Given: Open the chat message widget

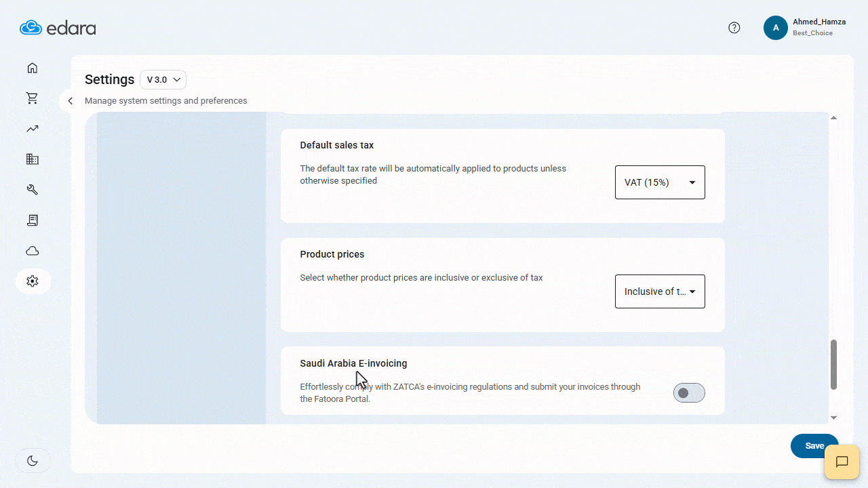Looking at the screenshot, I should [842, 462].
